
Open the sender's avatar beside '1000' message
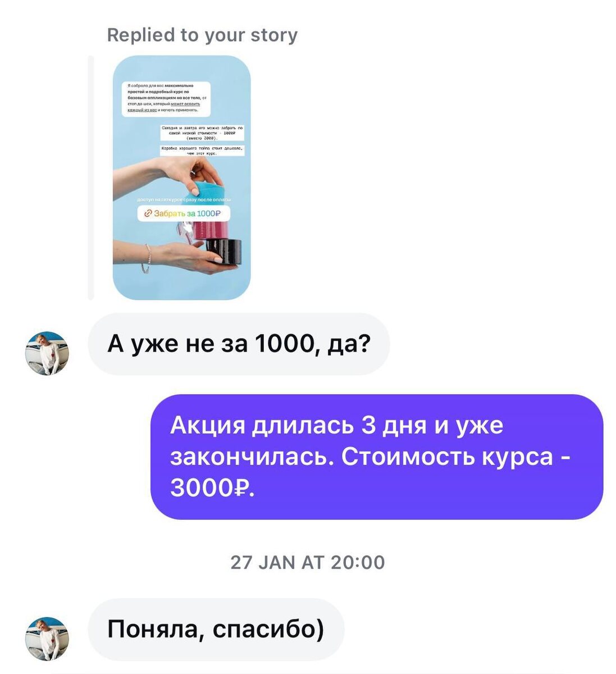47,353
